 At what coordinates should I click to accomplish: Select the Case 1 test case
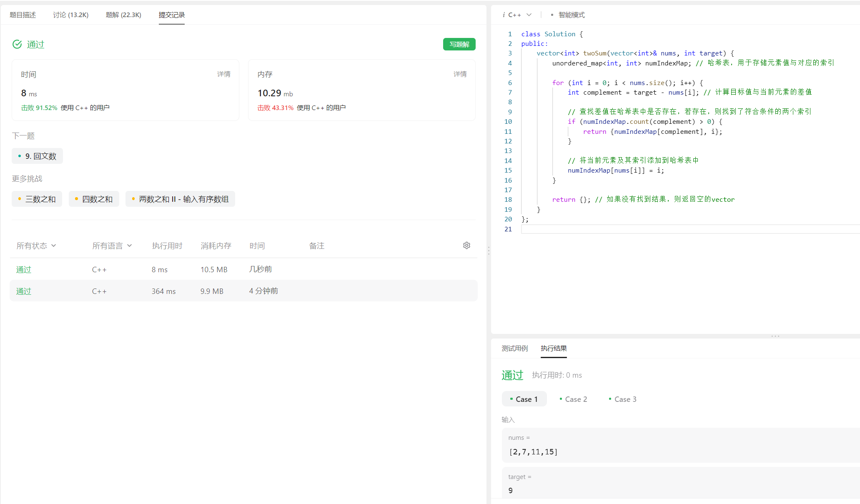pos(524,399)
